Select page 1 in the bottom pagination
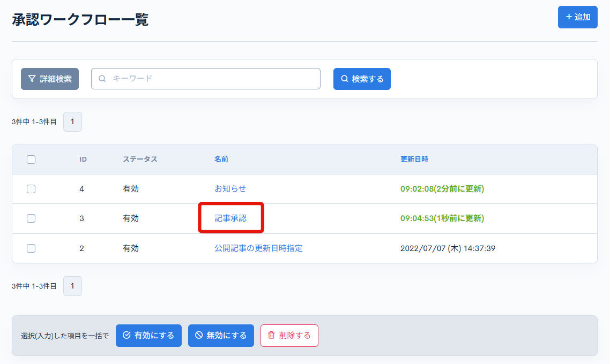610x364 pixels. pos(72,286)
